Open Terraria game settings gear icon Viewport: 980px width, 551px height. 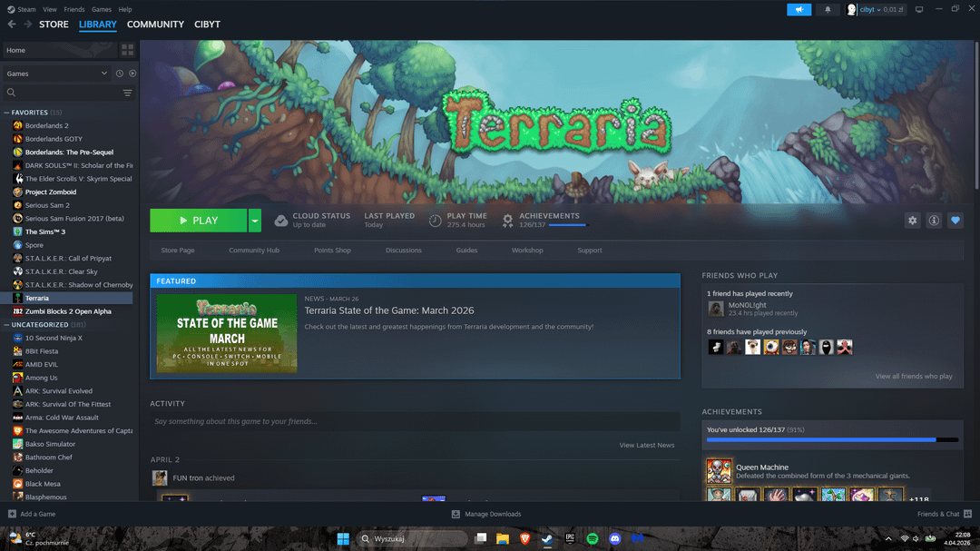click(913, 221)
